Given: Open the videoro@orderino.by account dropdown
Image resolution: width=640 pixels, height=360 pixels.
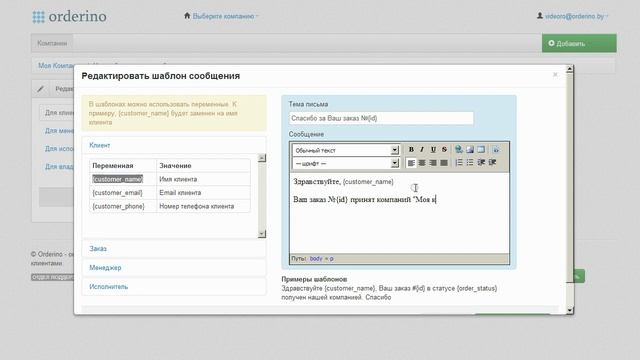Looking at the screenshot, I should 576,16.
